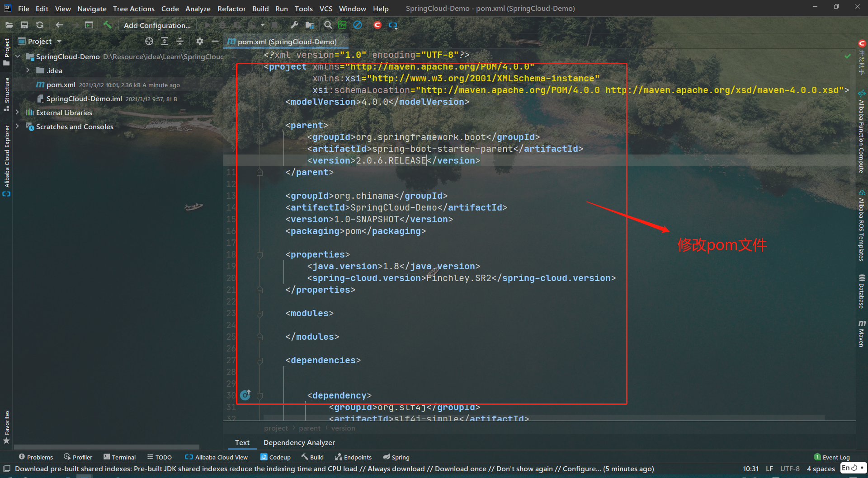This screenshot has height=478, width=868.
Task: Click the editor horizontal scrollbar
Action: [x=544, y=417]
